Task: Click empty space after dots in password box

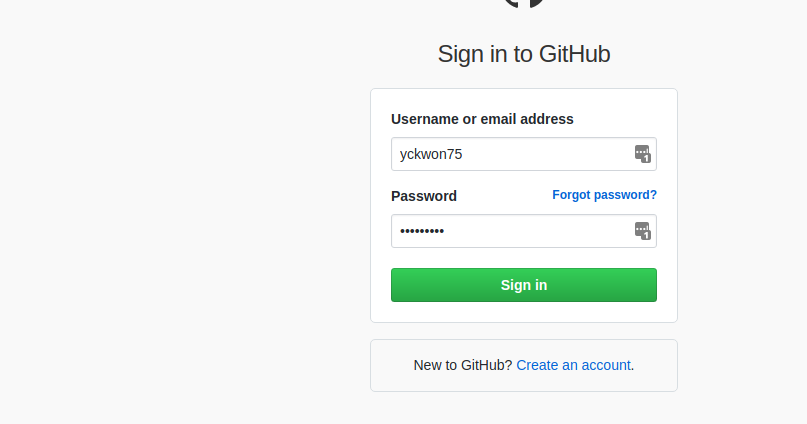Action: (x=538, y=231)
